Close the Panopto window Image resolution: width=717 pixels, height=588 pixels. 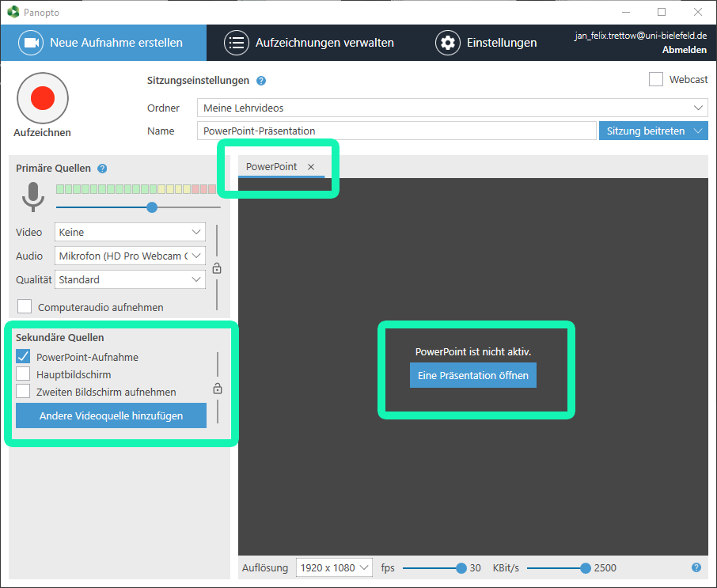coord(698,12)
